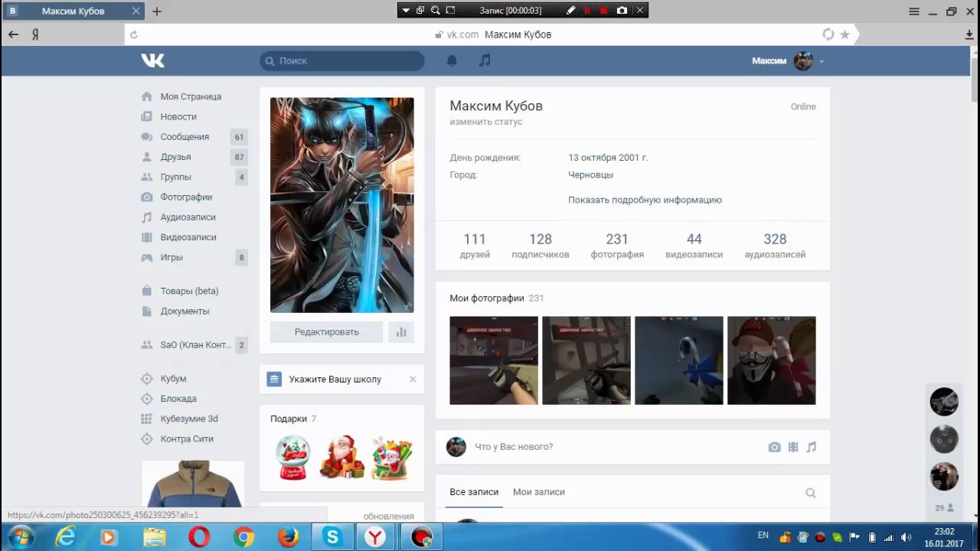Viewport: 980px width, 551px height.
Task: Open browser hamburger menu
Action: 914,11
